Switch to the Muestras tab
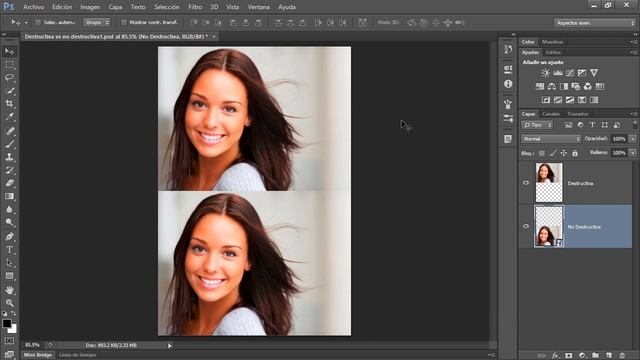640x360 pixels. click(x=552, y=42)
